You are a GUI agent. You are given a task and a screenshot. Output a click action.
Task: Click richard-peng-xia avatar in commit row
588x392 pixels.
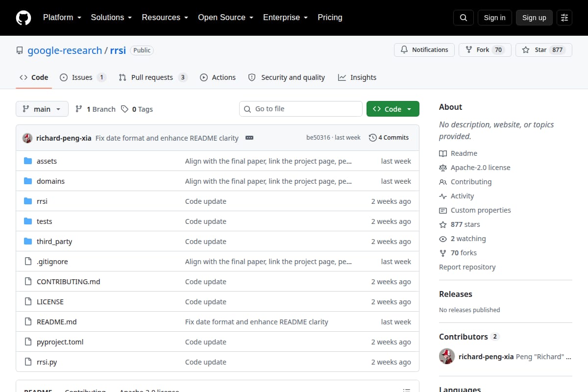point(27,138)
